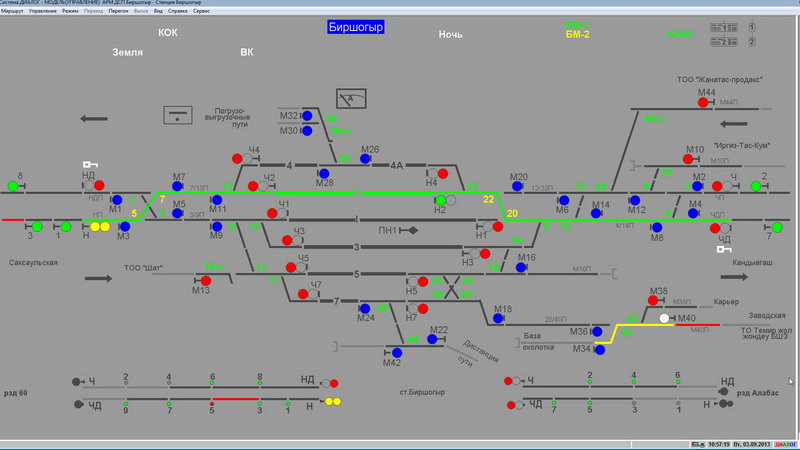Open the Вид menu
The height and width of the screenshot is (450, 800).
[x=158, y=11]
